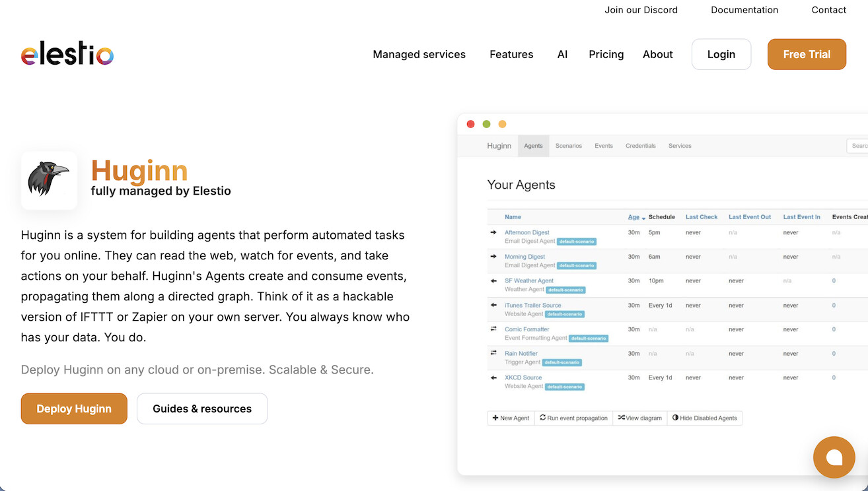Switch to the Credentials tab
Screen dimensions: 868x491
click(640, 146)
